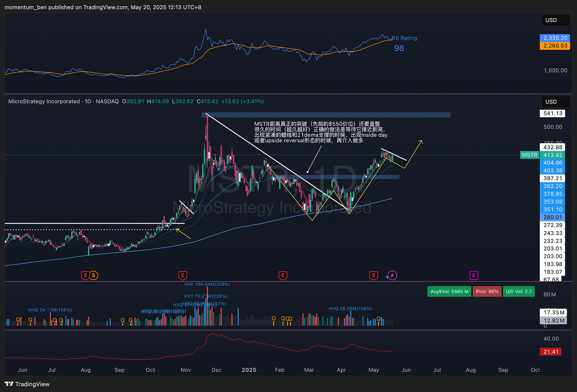
Task: Click the HVQ 34.11M(156%) volume label
Action: (x=50, y=310)
